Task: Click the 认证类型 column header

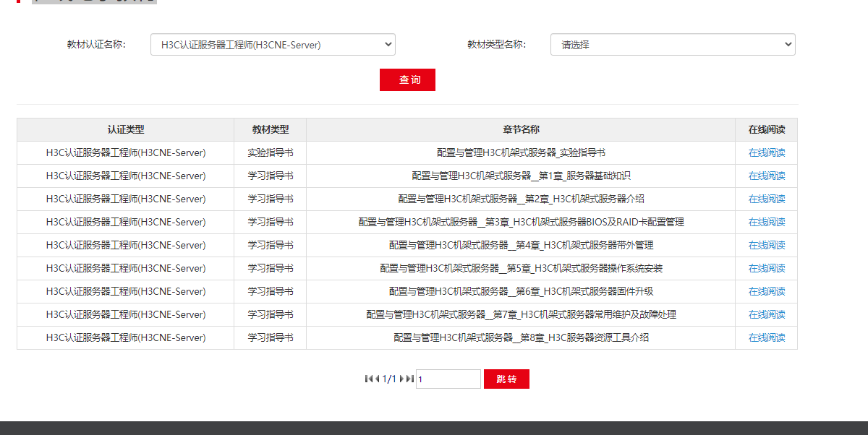Action: [126, 129]
